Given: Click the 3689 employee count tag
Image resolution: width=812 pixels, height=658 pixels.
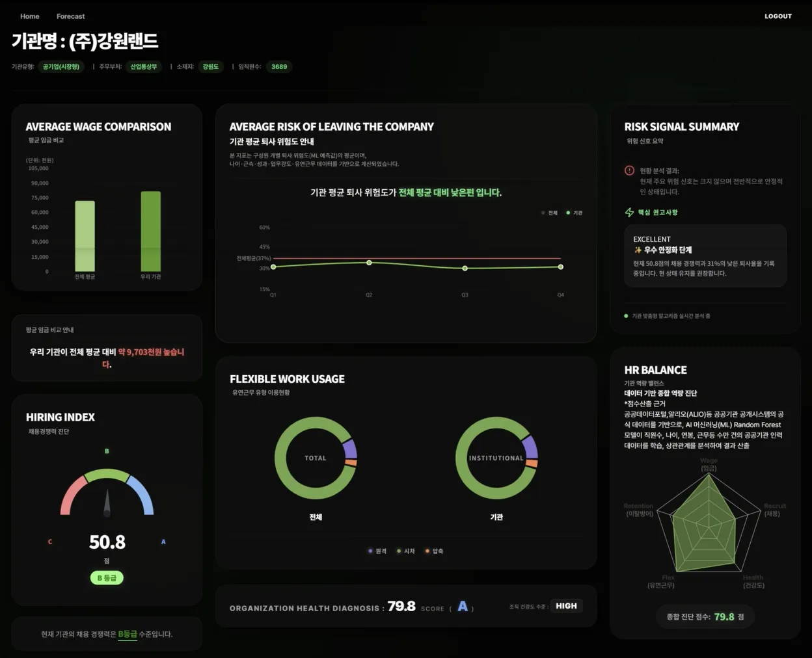Looking at the screenshot, I should (x=279, y=66).
